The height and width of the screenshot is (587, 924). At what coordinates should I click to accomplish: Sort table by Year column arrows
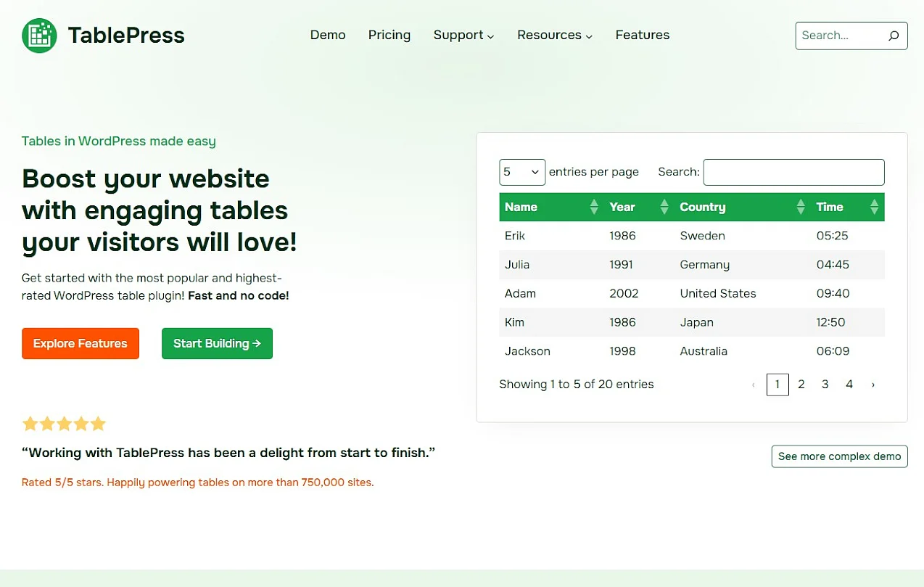(x=664, y=207)
